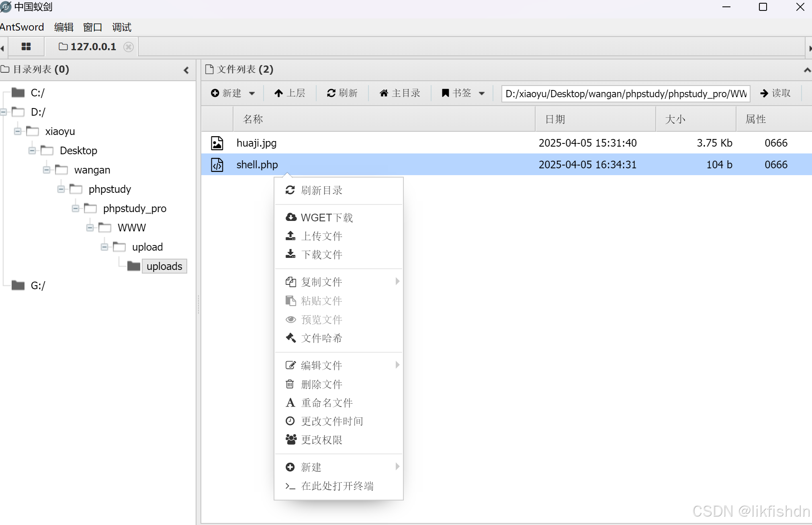Choose Upload file in context menu
Viewport: 812px width, 525px height.
click(321, 236)
